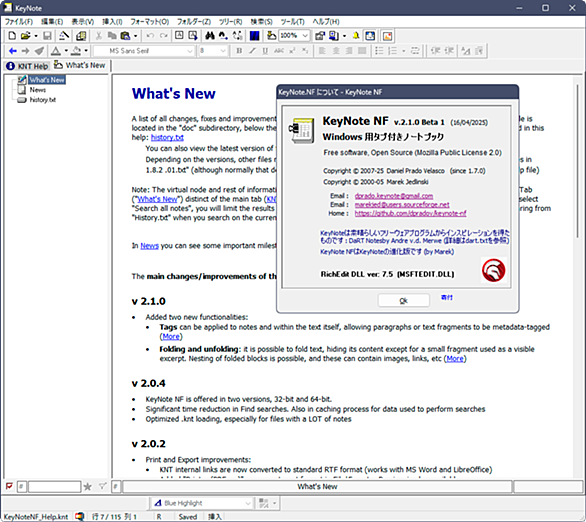This screenshot has width=586, height=522.
Task: Click the New file icon
Action: click(12, 36)
